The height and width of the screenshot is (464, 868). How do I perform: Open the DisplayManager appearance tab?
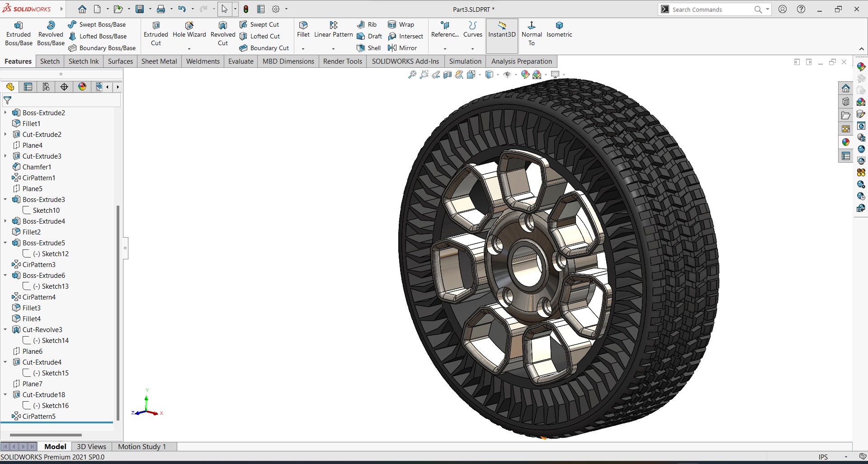click(82, 87)
